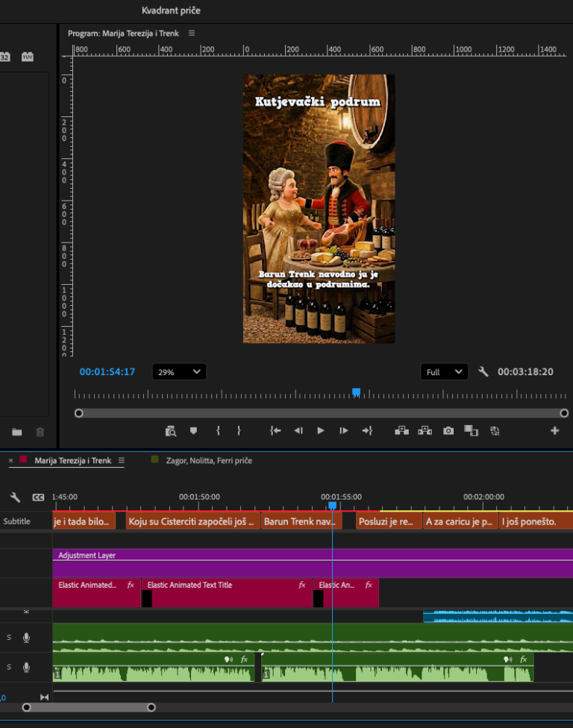Select subtitle clip 'Posluzi je re...'
The width and height of the screenshot is (573, 728).
(389, 521)
